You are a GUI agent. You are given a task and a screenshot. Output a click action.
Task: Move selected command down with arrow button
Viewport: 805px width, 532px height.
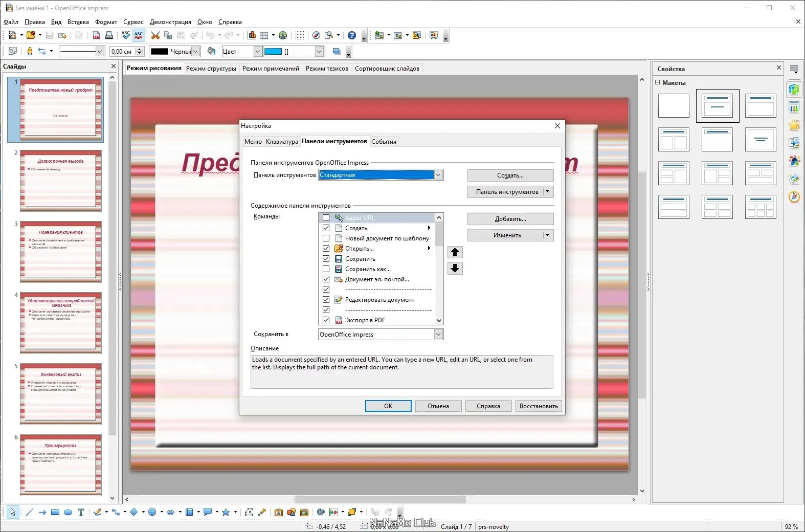coord(455,269)
